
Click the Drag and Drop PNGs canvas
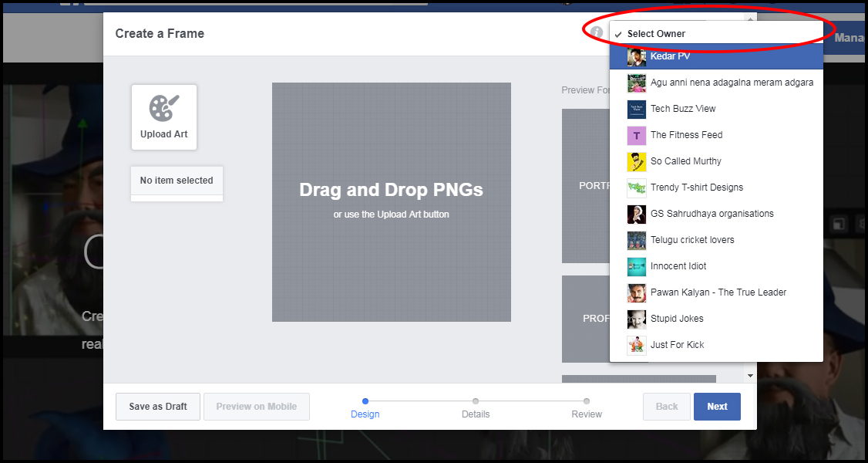click(392, 202)
